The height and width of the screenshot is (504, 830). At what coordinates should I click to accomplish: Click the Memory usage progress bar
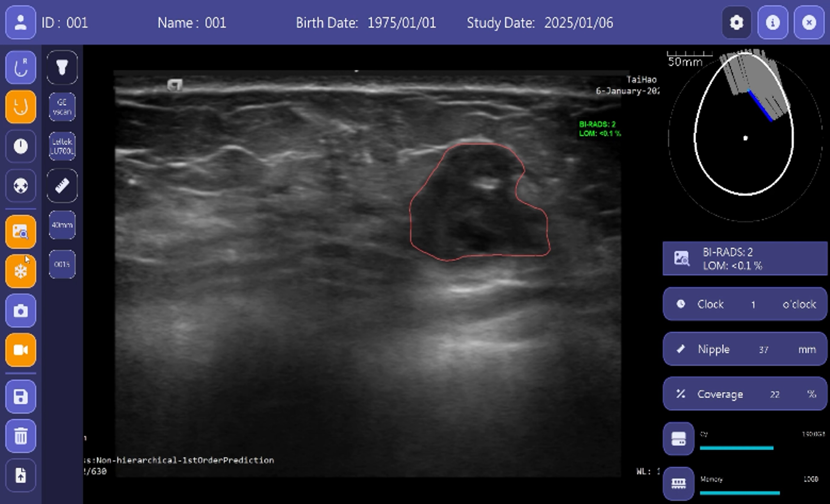coord(740,493)
